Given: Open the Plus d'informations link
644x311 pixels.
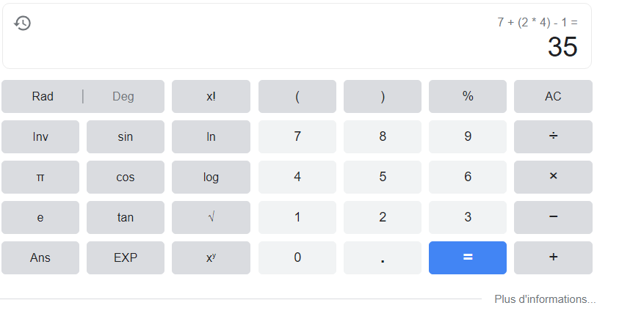Looking at the screenshot, I should 545,299.
